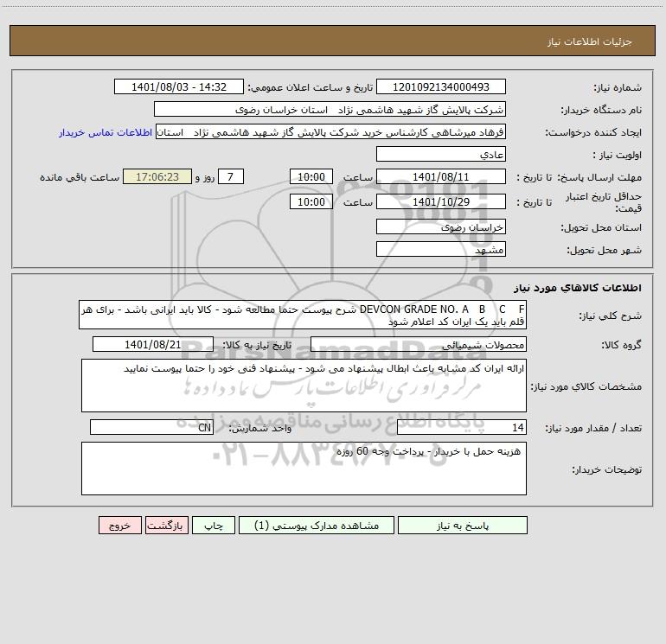Click the delivery province field خراسان رضوی

(x=441, y=226)
